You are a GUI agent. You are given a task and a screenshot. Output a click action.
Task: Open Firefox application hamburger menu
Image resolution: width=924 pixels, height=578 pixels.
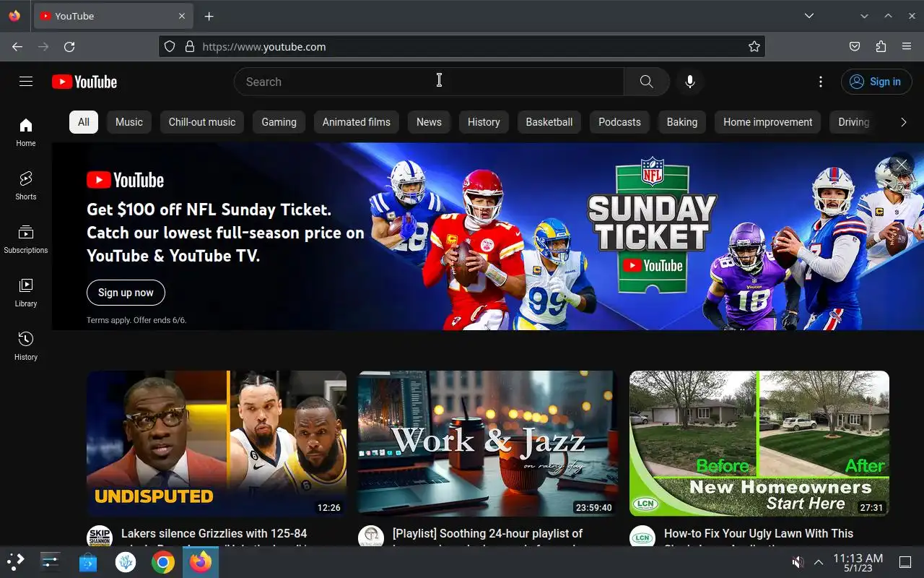(907, 46)
